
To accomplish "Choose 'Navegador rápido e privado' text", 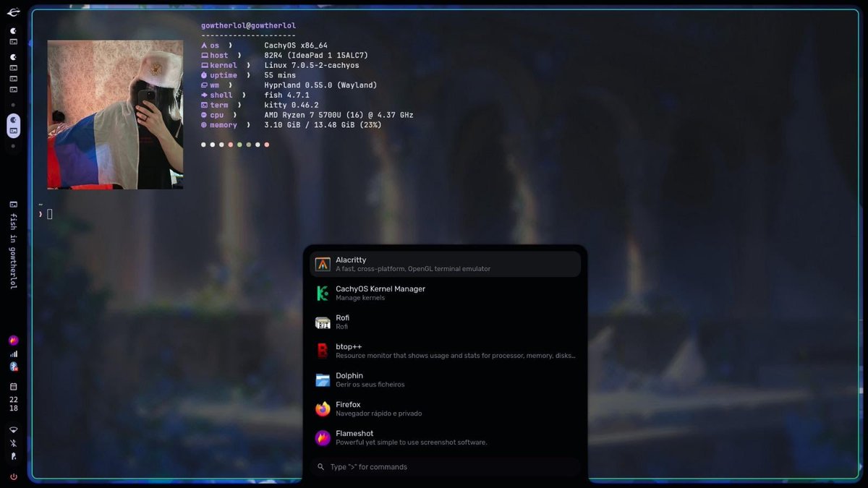I will pos(378,414).
